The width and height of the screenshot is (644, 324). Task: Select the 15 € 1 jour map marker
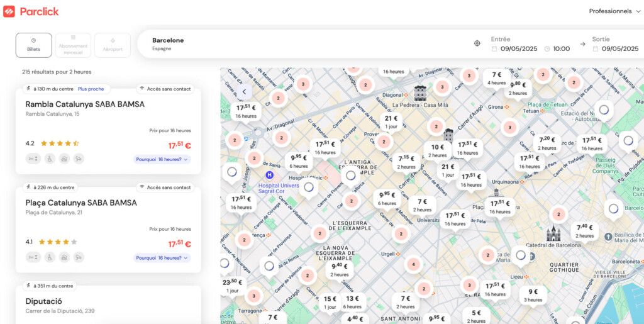pos(330,302)
